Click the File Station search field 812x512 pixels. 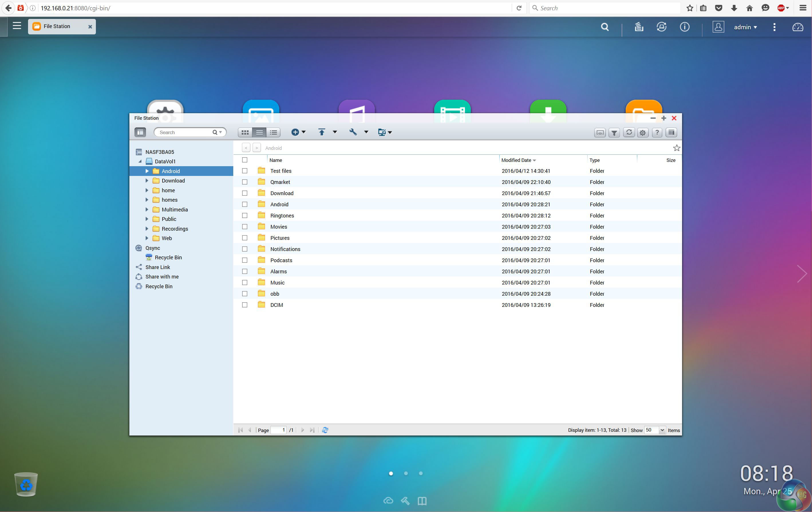[184, 132]
